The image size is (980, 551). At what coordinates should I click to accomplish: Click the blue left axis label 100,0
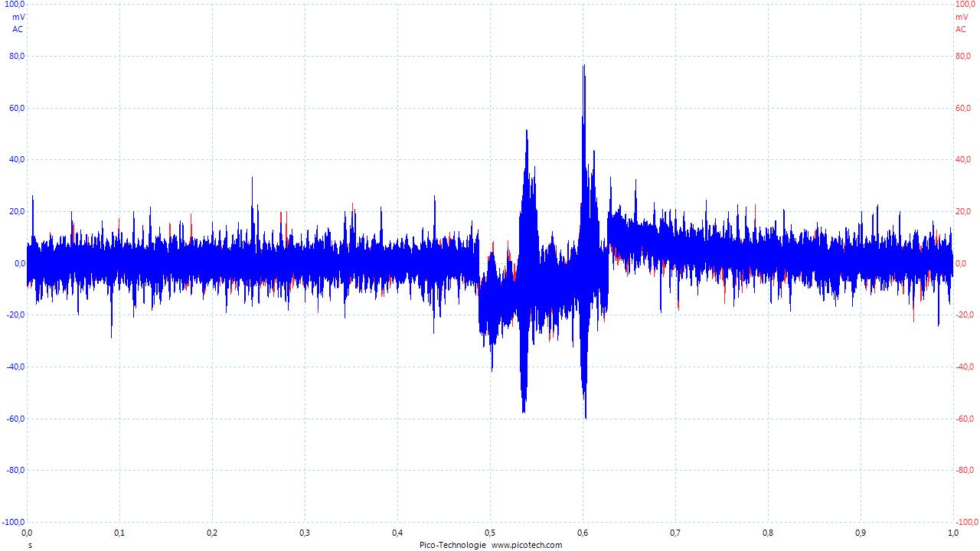point(15,5)
